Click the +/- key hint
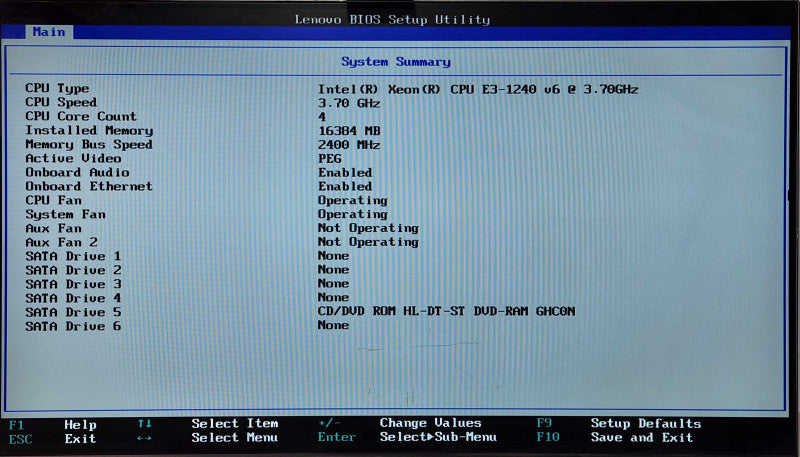The height and width of the screenshot is (457, 800). [329, 423]
